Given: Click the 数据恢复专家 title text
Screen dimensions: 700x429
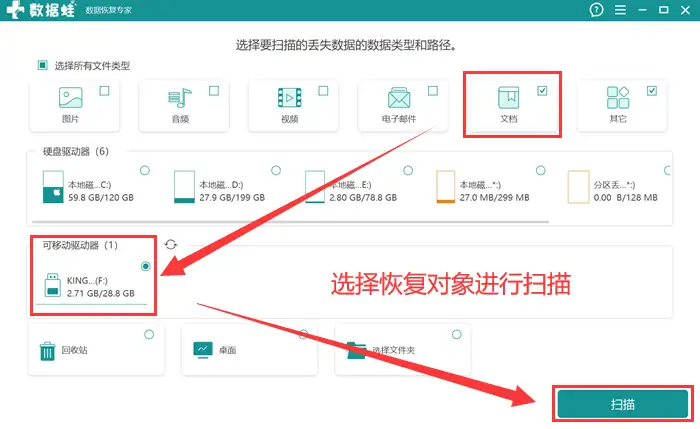Looking at the screenshot, I should click(108, 10).
